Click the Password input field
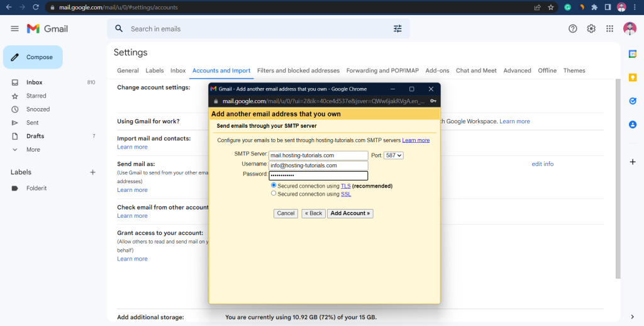 coord(318,176)
